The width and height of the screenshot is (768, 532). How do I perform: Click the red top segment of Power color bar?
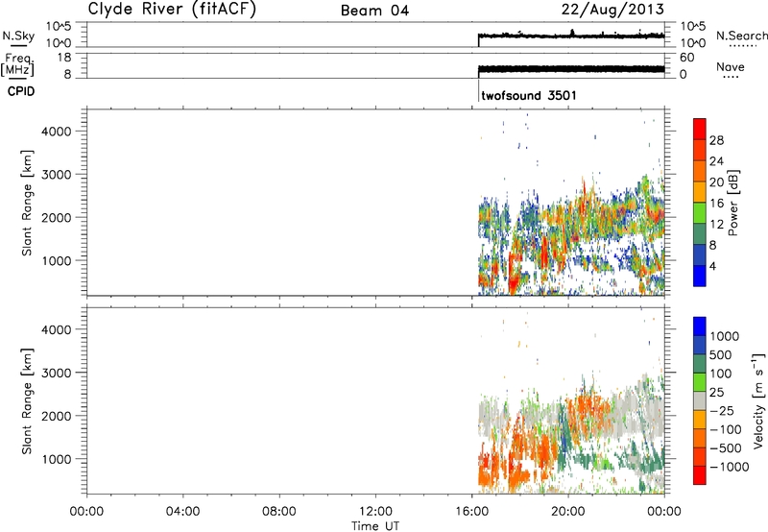coord(700,130)
